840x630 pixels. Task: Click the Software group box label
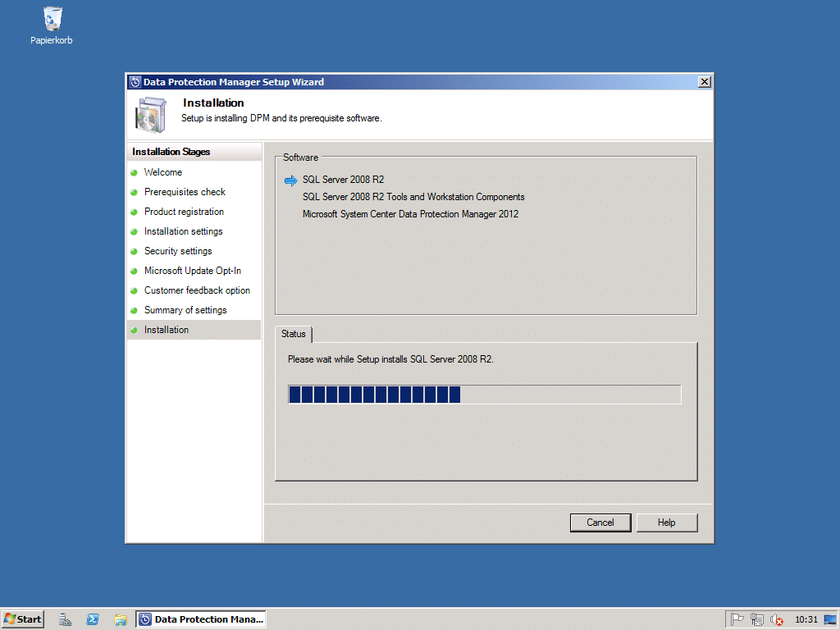pyautogui.click(x=300, y=157)
